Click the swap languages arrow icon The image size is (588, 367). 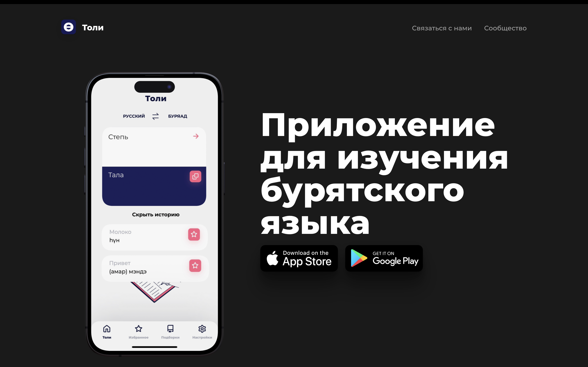[155, 116]
